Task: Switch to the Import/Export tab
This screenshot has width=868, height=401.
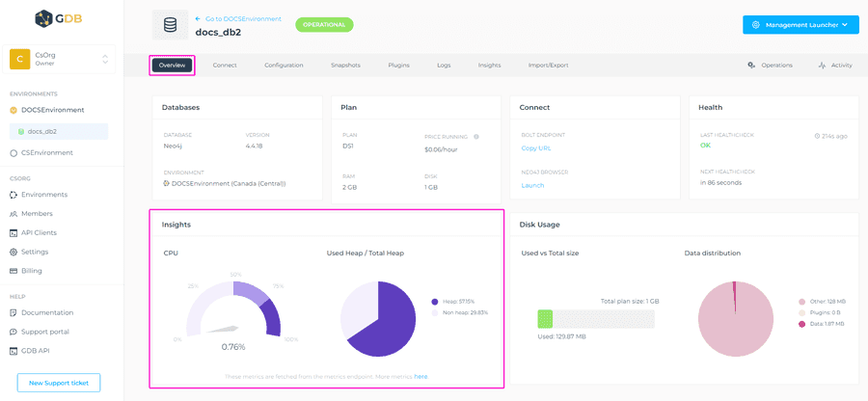Action: click(548, 66)
